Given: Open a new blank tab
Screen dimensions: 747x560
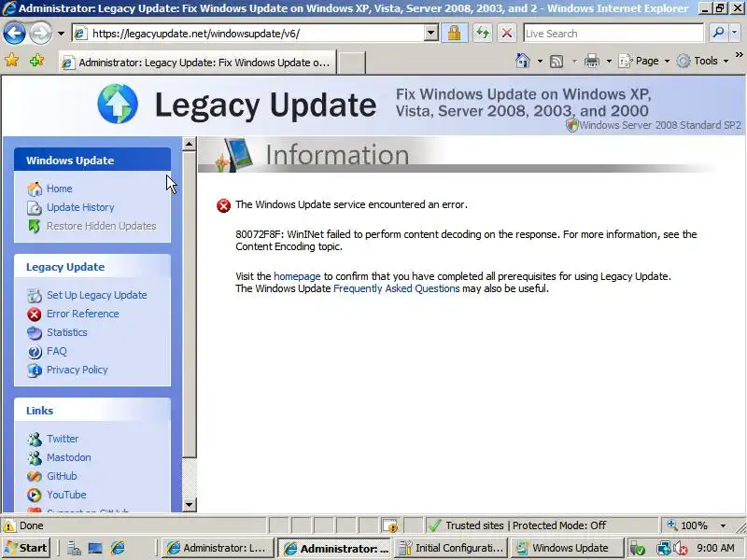Looking at the screenshot, I should click(x=352, y=63).
